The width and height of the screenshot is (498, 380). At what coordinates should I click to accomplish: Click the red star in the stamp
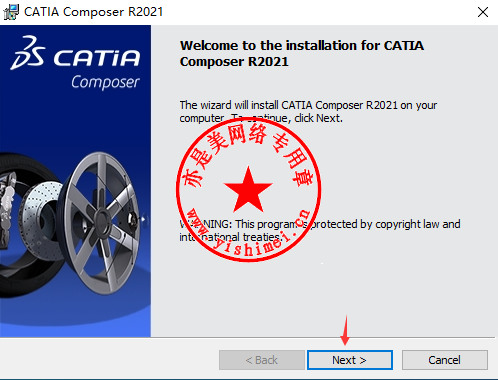pos(248,189)
